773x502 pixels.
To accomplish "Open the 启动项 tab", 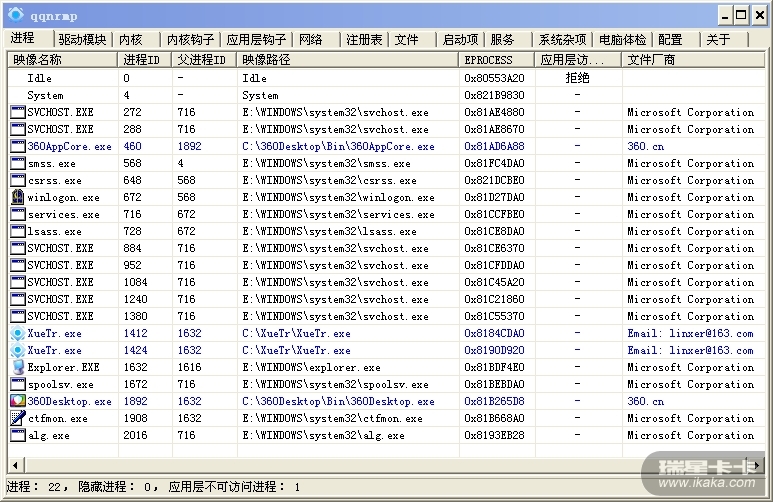I will 460,39.
